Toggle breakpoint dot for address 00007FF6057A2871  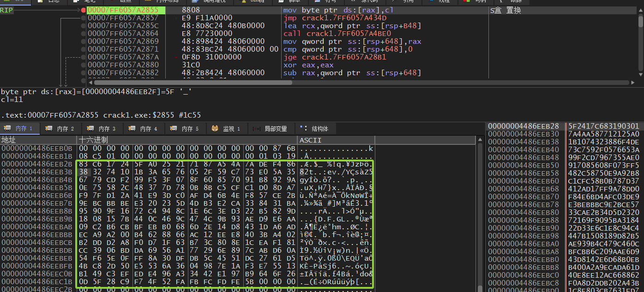click(83, 49)
